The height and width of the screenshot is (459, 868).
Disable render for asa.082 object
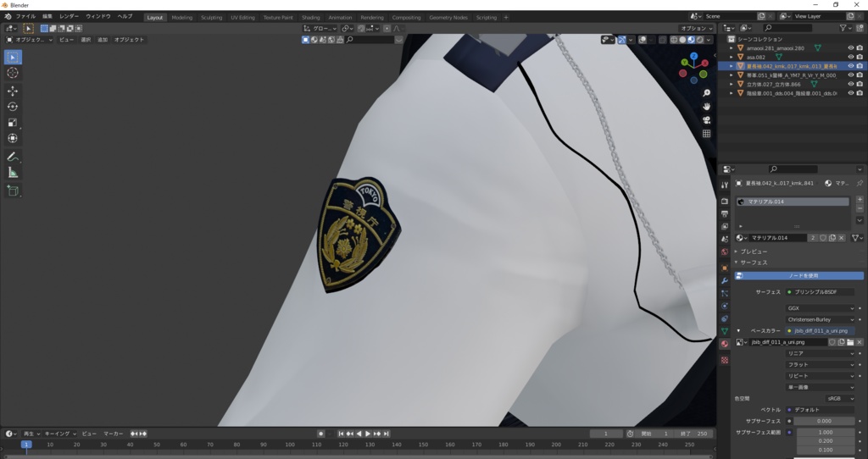860,57
